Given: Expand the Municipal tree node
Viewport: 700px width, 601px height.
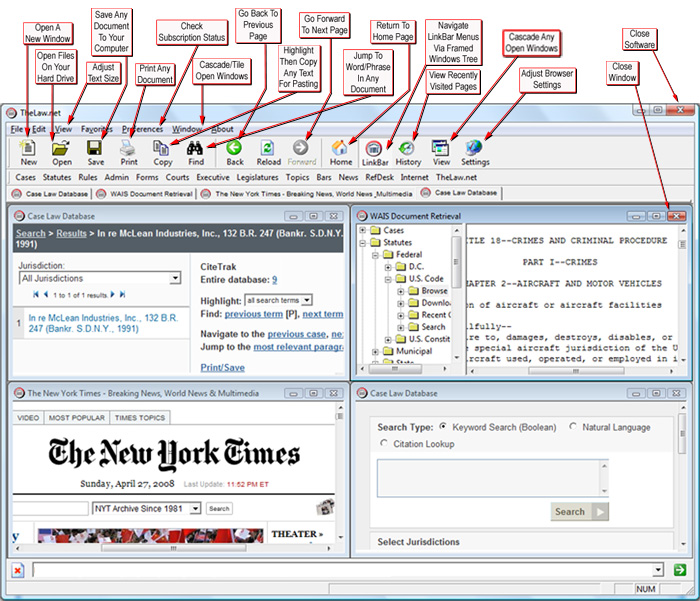Looking at the screenshot, I should click(x=375, y=351).
